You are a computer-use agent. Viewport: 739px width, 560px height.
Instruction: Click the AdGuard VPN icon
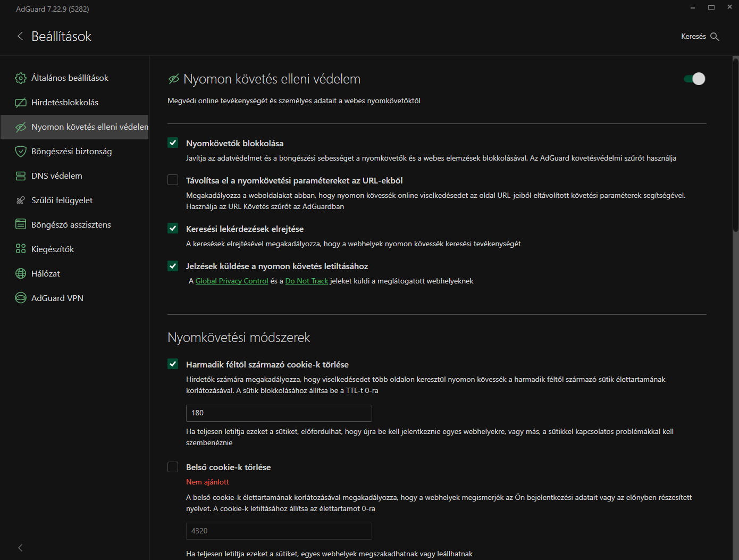pyautogui.click(x=21, y=298)
